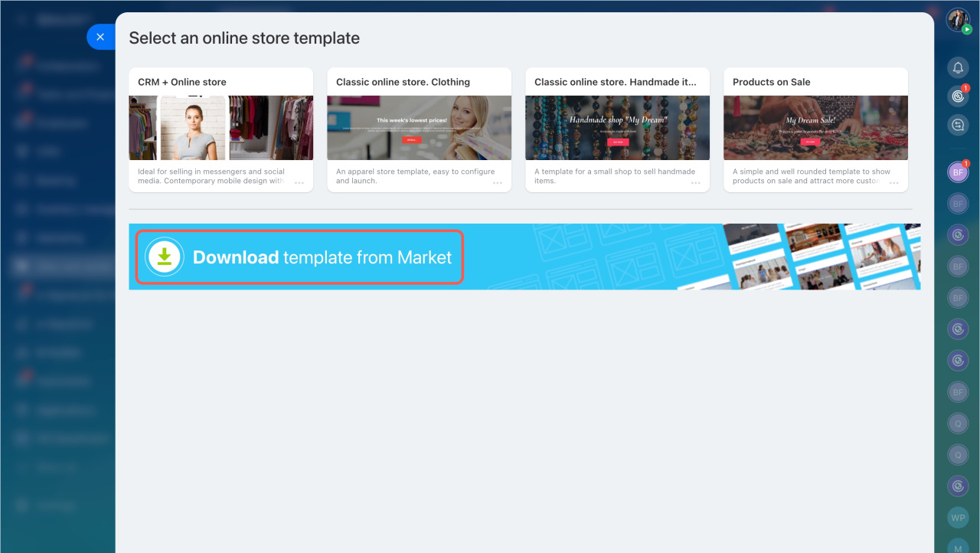Open the first Q chat avatar

(958, 423)
